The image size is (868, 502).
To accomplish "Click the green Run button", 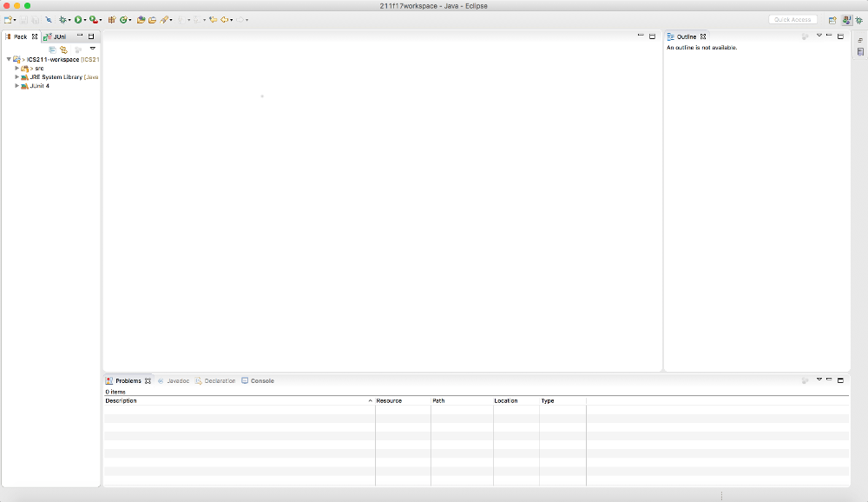I will point(78,19).
